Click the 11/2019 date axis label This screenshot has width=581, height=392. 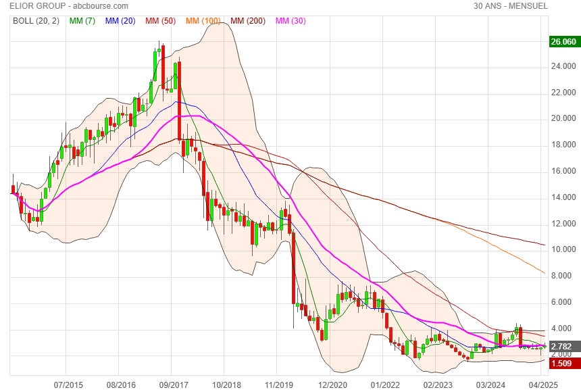coord(279,385)
